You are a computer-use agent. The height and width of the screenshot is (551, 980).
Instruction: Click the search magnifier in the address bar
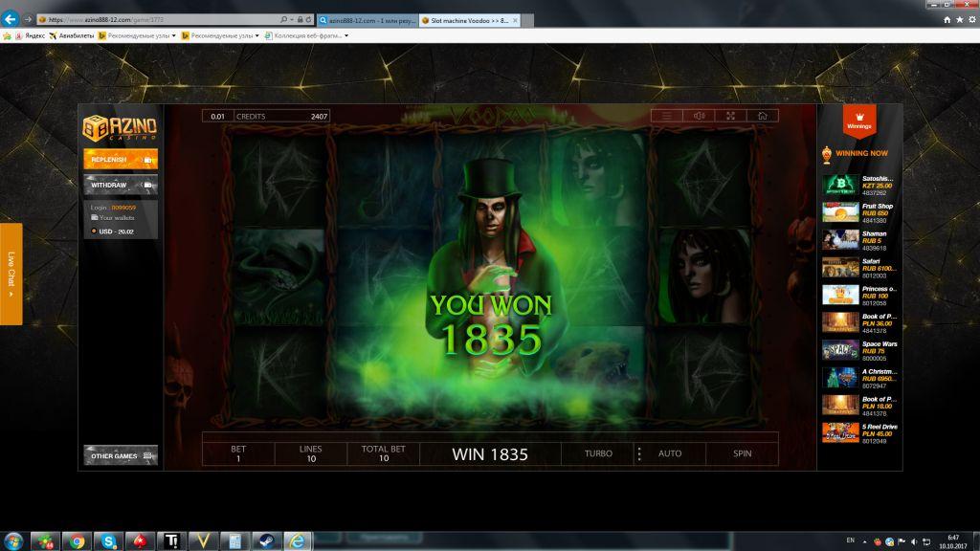click(283, 20)
